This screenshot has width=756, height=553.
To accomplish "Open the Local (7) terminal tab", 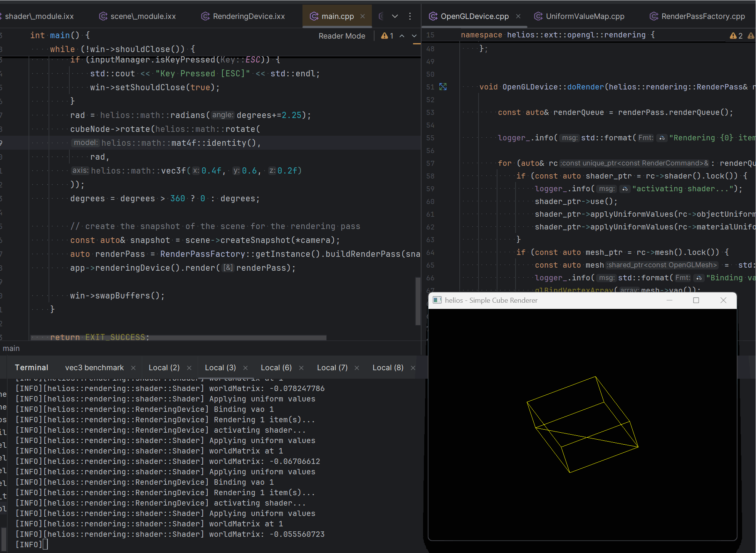I will click(x=332, y=368).
